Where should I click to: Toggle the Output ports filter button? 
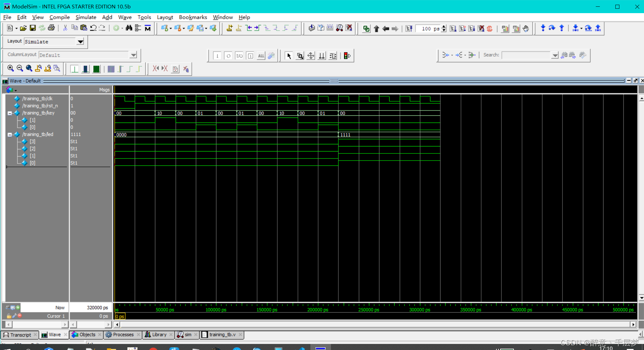pos(228,56)
